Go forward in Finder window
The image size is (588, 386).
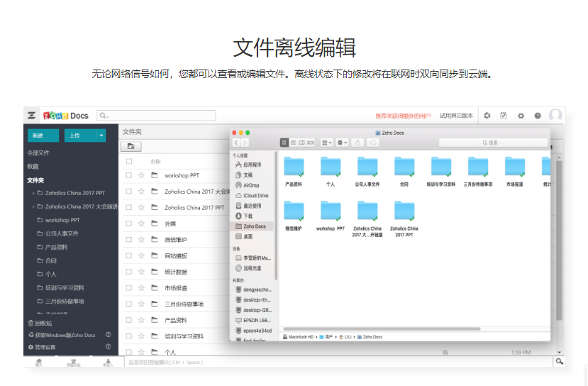coord(245,143)
